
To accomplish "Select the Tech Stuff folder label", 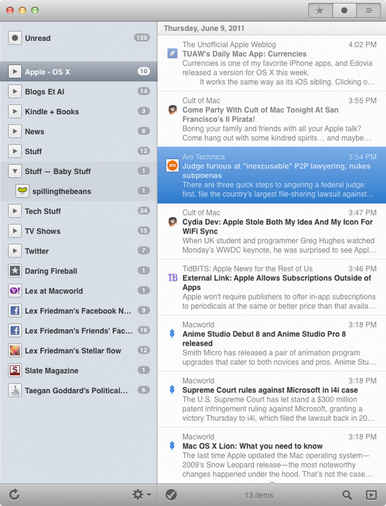I will 43,211.
